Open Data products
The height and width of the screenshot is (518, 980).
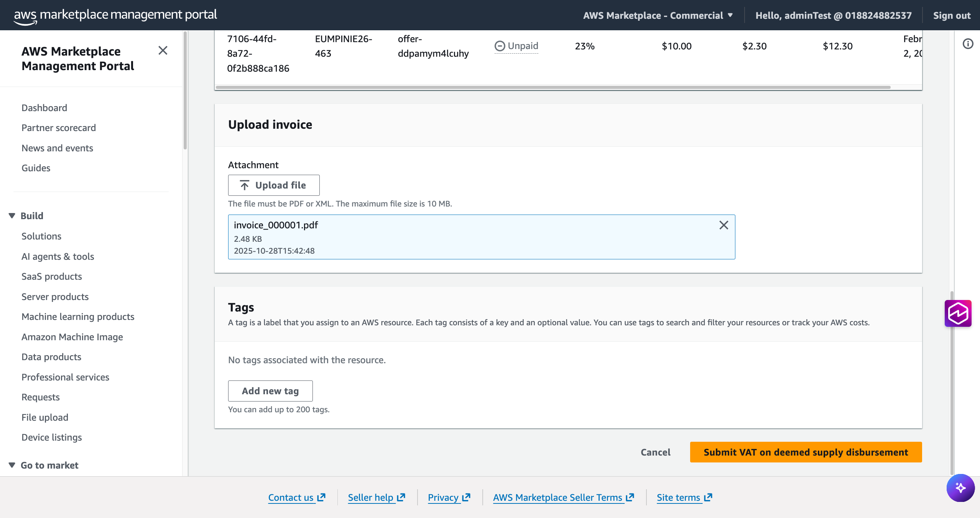[51, 357]
